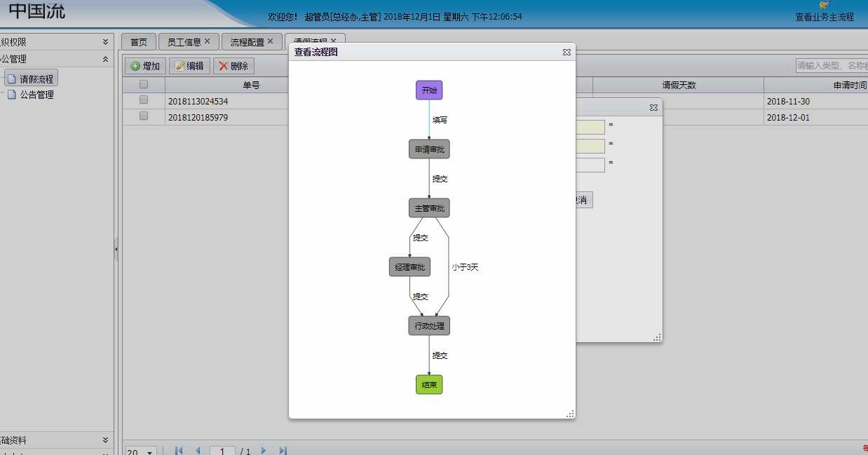Toggle the select-all checkbox in table header
The image size is (868, 455).
pyautogui.click(x=144, y=85)
